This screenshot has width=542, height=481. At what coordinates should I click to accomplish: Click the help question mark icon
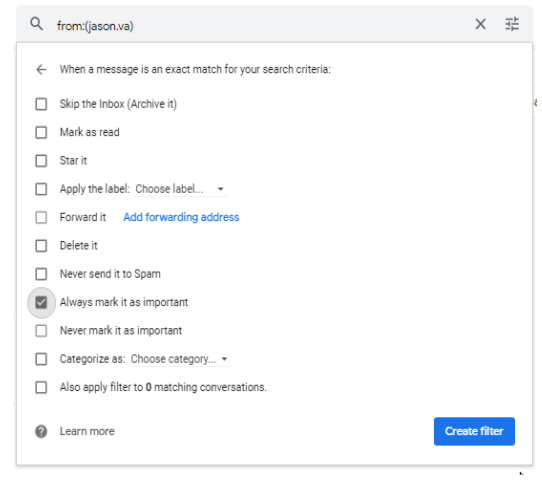(x=41, y=432)
